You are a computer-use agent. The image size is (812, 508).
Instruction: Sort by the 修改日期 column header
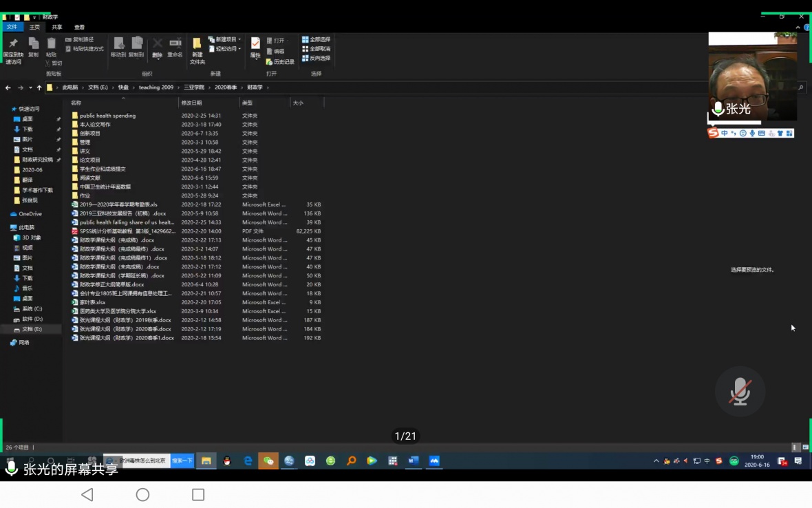click(x=192, y=103)
